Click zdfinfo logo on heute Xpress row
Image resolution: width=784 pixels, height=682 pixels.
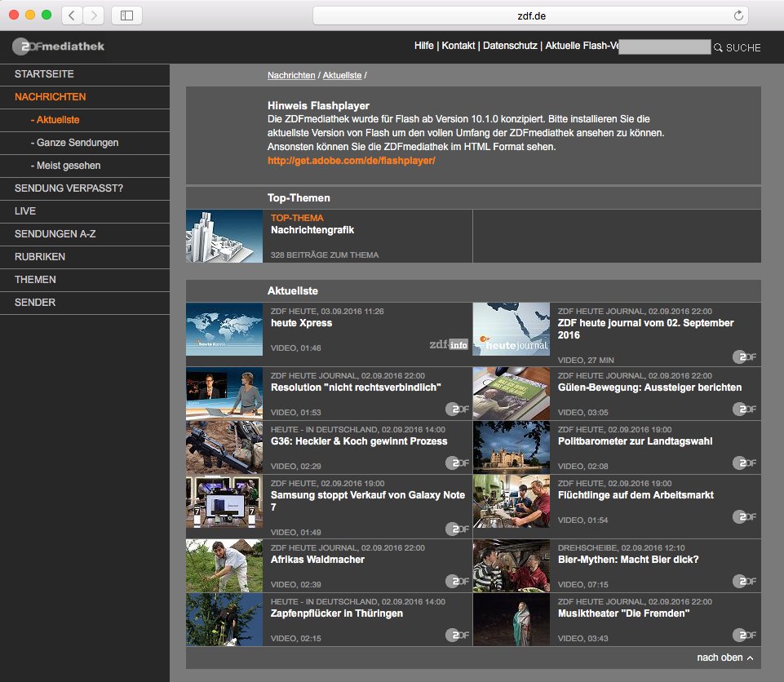(x=449, y=344)
